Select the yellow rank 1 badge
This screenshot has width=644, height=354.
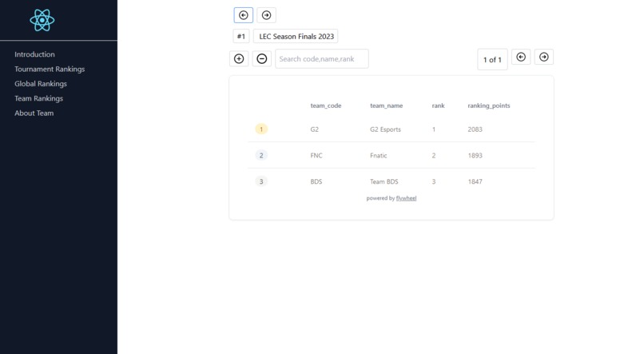coord(261,129)
